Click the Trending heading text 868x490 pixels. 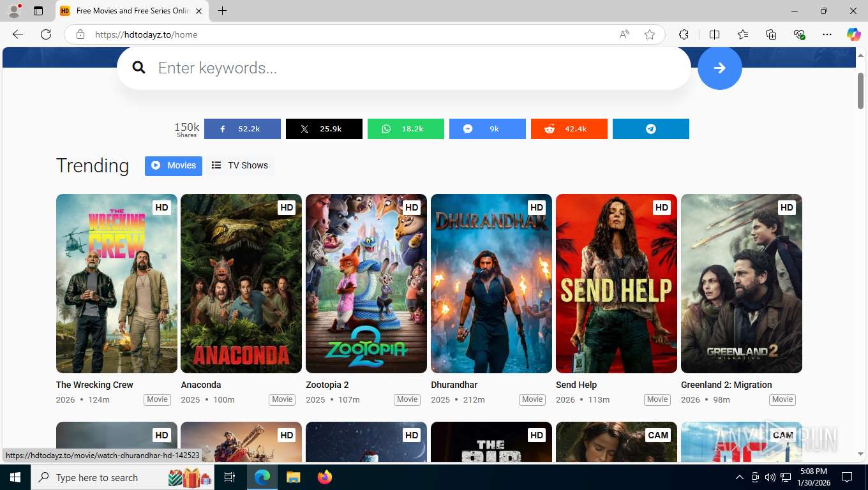click(93, 165)
